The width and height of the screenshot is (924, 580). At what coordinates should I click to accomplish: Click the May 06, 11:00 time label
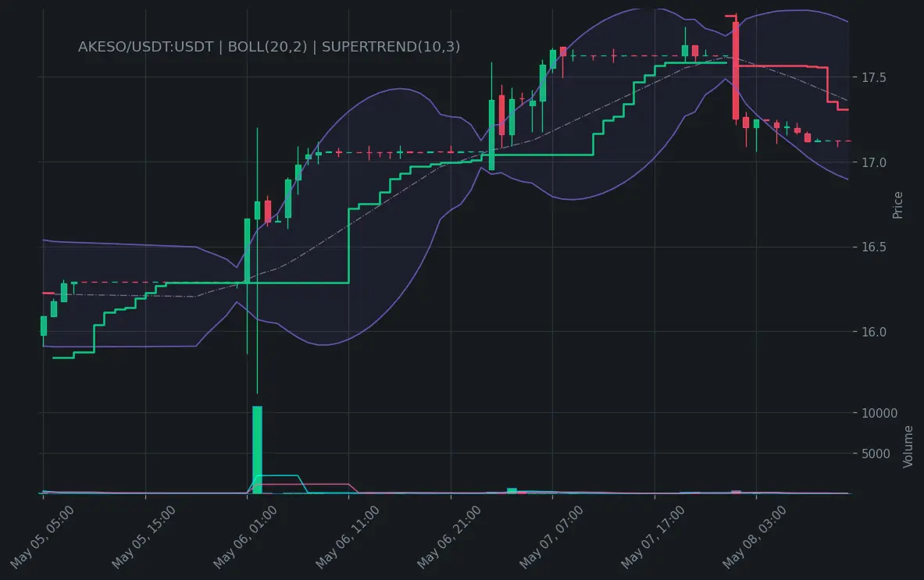pos(347,537)
